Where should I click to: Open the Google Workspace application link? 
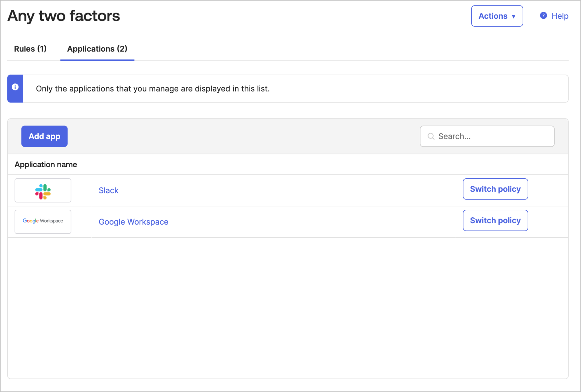point(133,222)
